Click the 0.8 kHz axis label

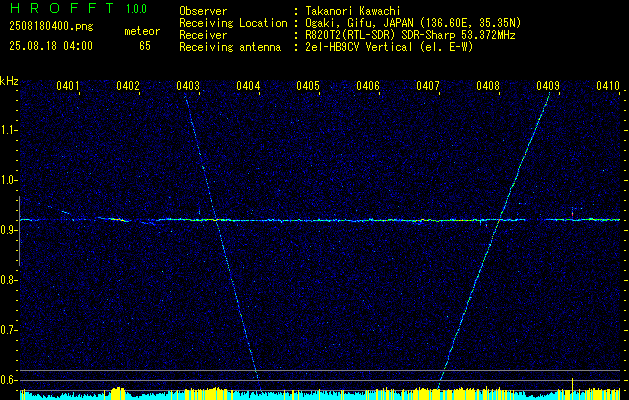[7, 280]
